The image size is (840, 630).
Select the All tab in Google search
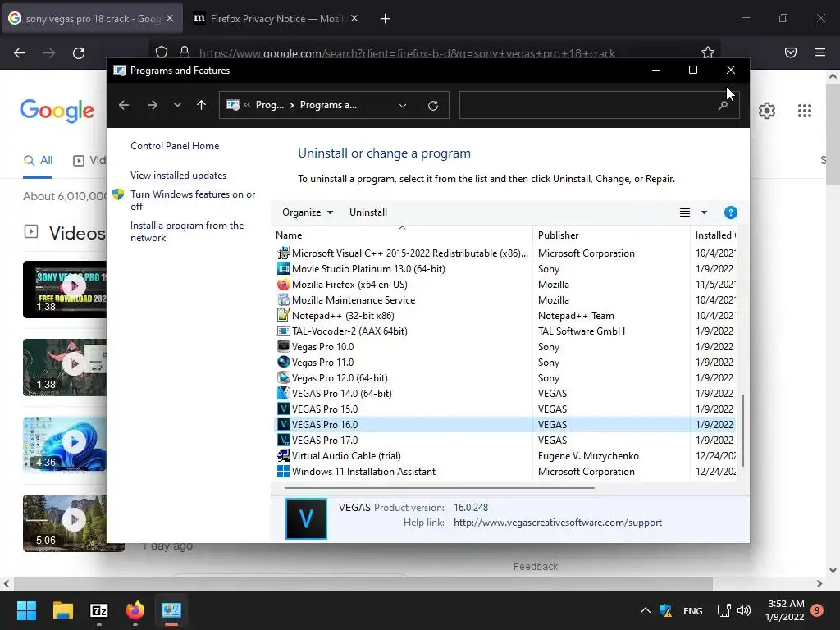(38, 160)
